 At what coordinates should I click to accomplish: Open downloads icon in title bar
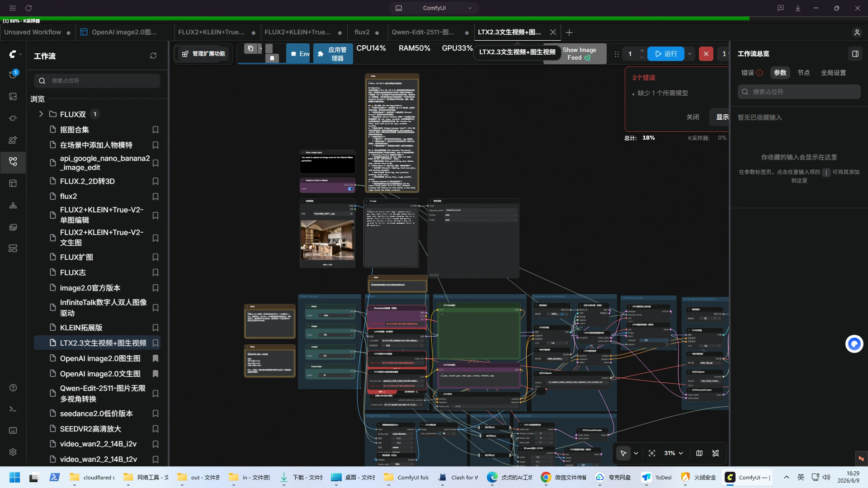tap(798, 8)
